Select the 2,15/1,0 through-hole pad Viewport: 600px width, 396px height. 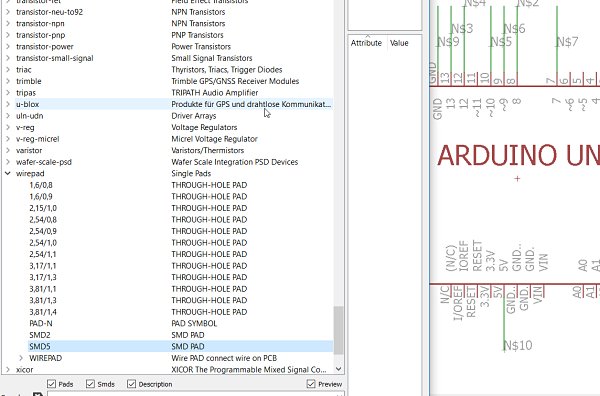(x=181, y=208)
